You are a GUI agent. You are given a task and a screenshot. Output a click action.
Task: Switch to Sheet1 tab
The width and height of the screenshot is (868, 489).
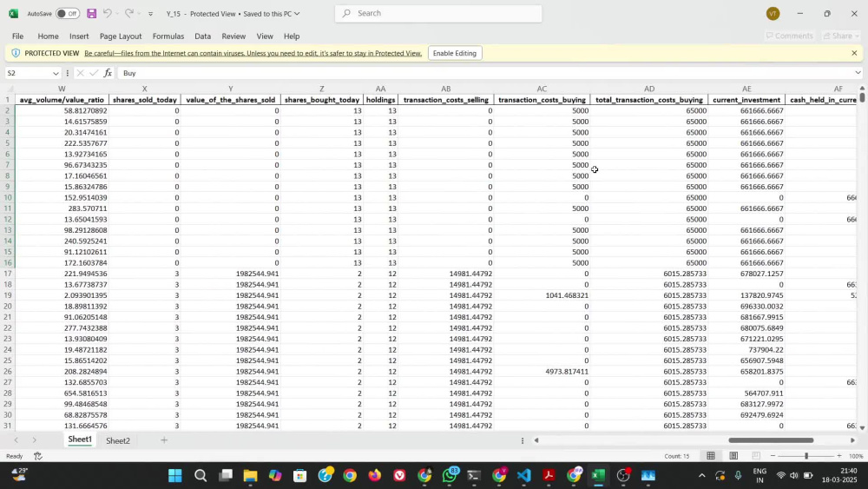coord(80,439)
